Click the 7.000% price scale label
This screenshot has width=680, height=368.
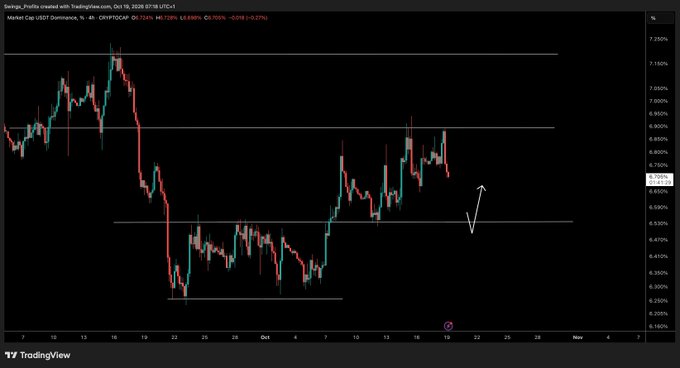click(658, 101)
